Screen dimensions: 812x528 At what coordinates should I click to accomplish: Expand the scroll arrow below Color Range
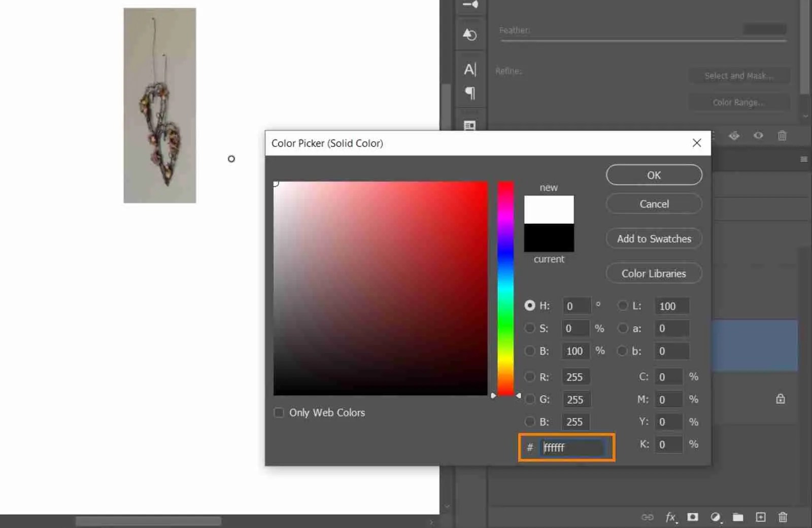click(806, 116)
